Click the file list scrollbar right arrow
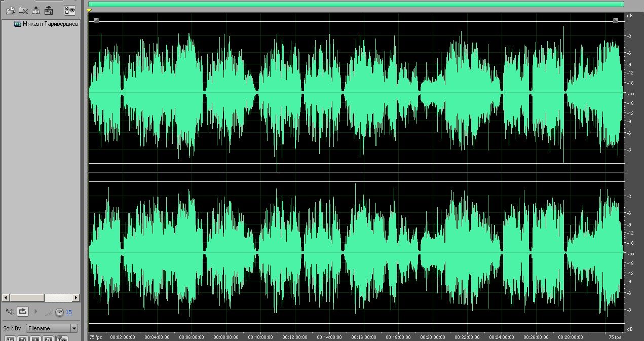The height and width of the screenshot is (341, 644). coord(76,297)
